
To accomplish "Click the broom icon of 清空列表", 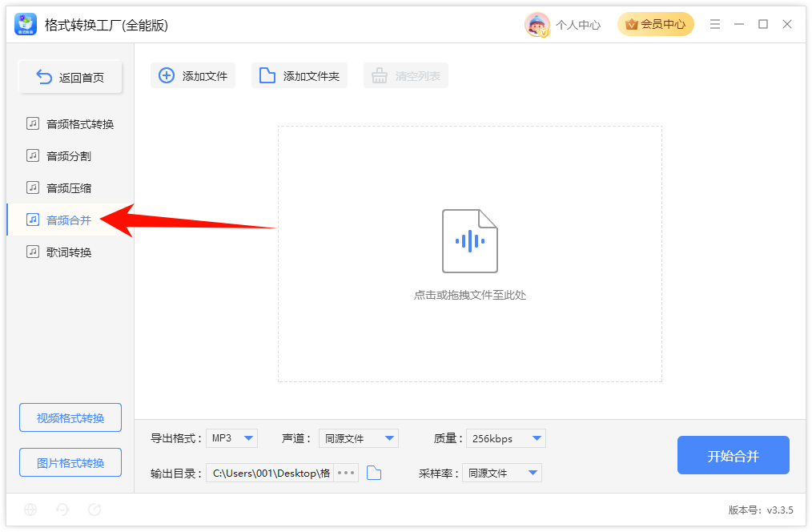I will 379,75.
